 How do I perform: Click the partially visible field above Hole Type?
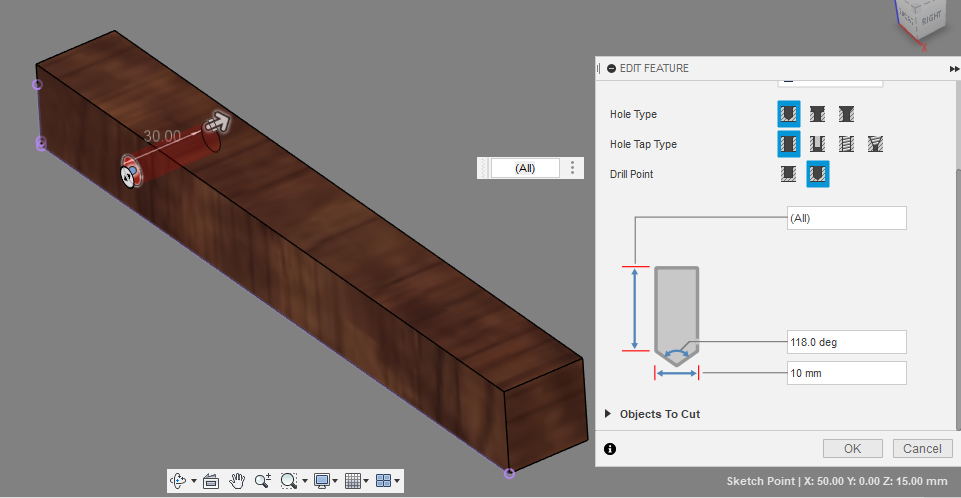pyautogui.click(x=830, y=83)
